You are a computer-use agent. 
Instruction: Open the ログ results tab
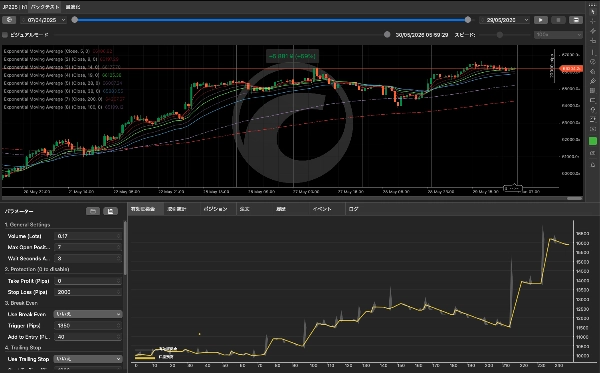[354, 209]
